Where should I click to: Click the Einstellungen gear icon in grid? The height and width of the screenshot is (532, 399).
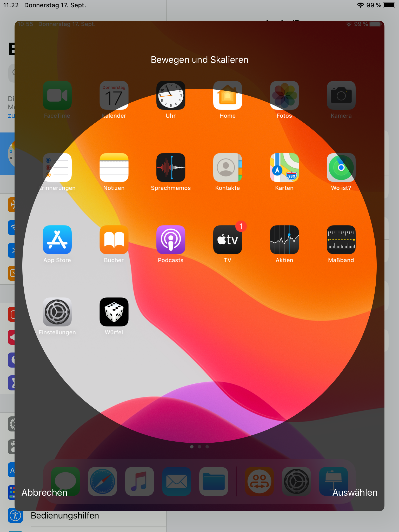click(57, 312)
